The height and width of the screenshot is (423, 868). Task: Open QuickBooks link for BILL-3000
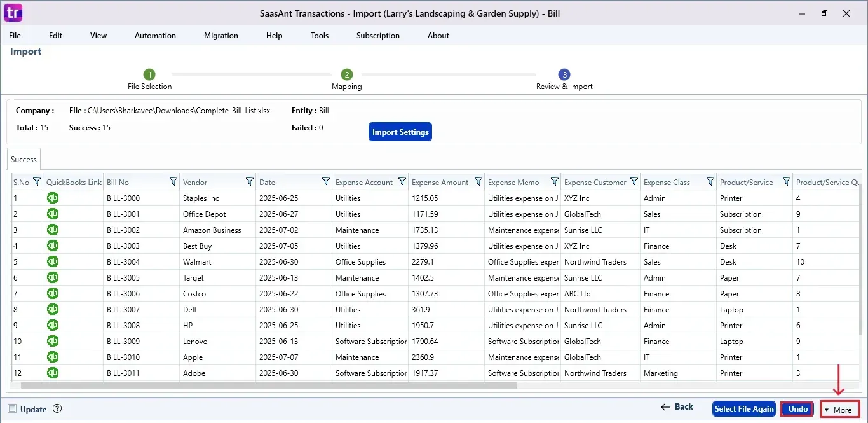coord(53,198)
